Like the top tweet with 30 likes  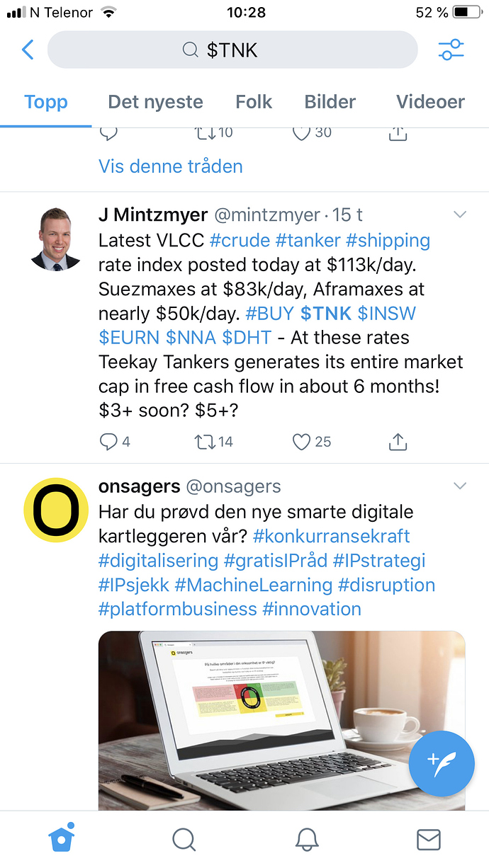click(x=302, y=132)
